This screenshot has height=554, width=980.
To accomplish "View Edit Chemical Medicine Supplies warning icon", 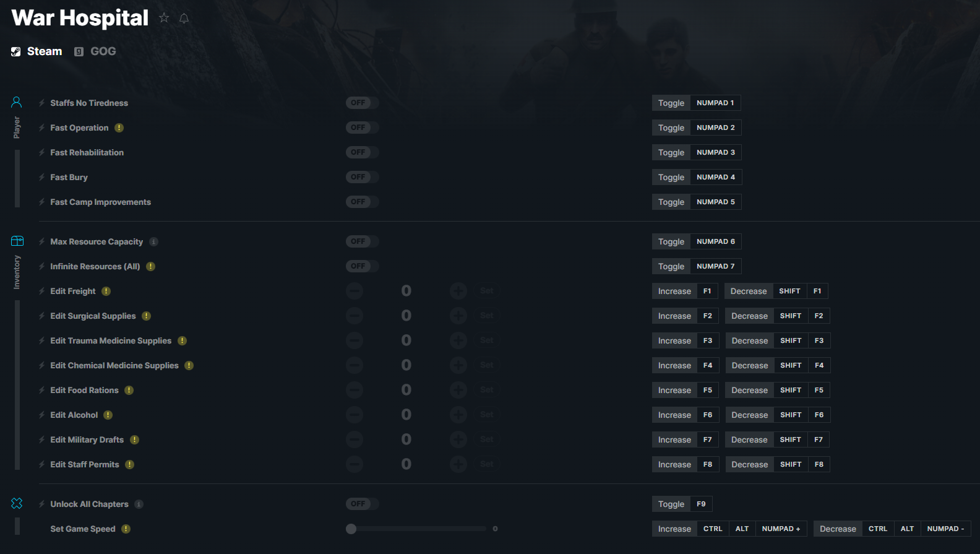I will click(x=189, y=365).
